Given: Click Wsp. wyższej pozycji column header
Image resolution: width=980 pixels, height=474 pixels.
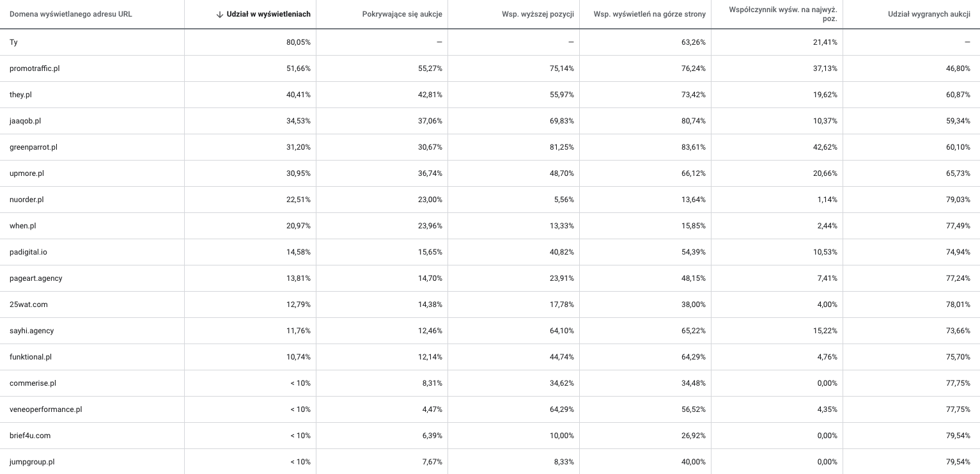Looking at the screenshot, I should [538, 14].
